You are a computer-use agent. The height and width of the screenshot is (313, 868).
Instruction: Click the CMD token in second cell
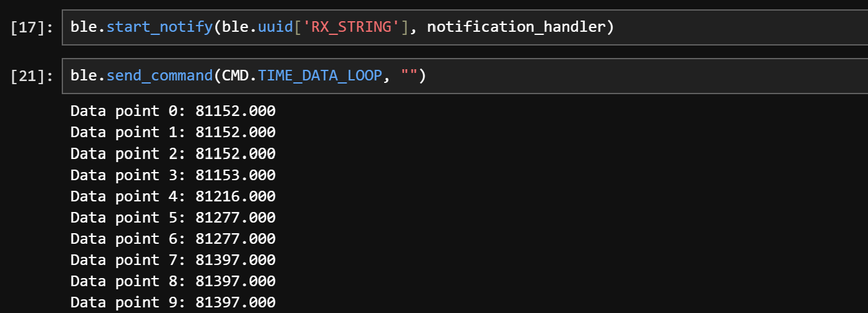point(235,76)
